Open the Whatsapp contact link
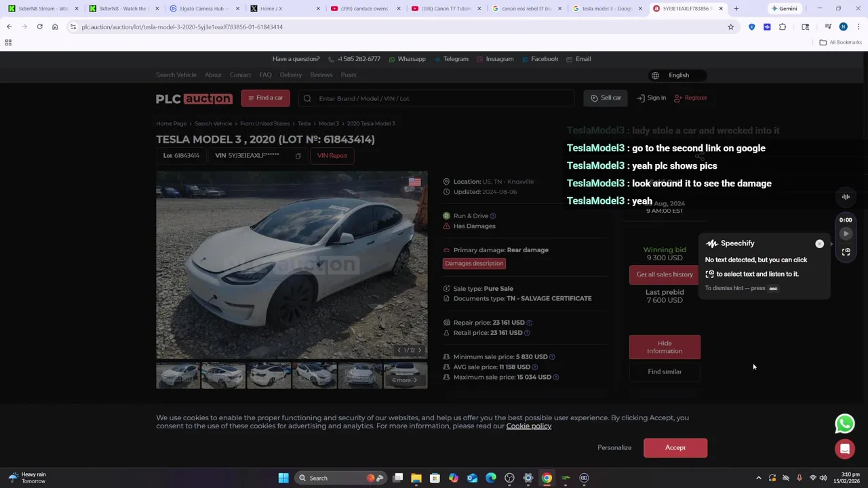The image size is (868, 488). 407,59
